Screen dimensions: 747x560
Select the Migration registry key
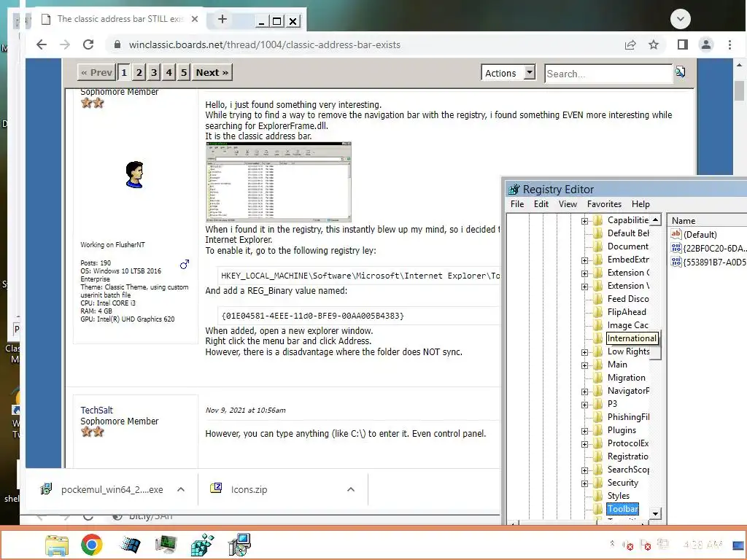626,378
